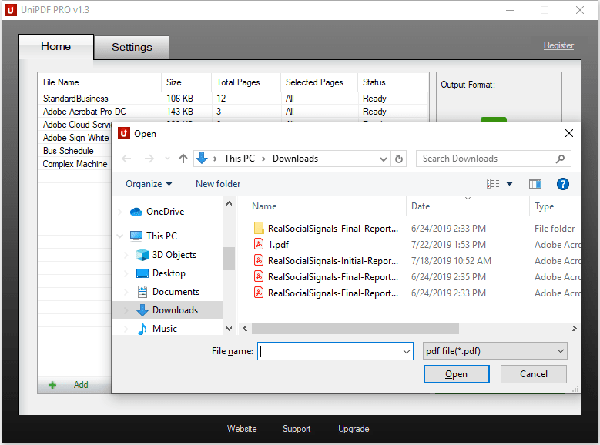600x445 pixels.
Task: Open the Website link
Action: (241, 429)
